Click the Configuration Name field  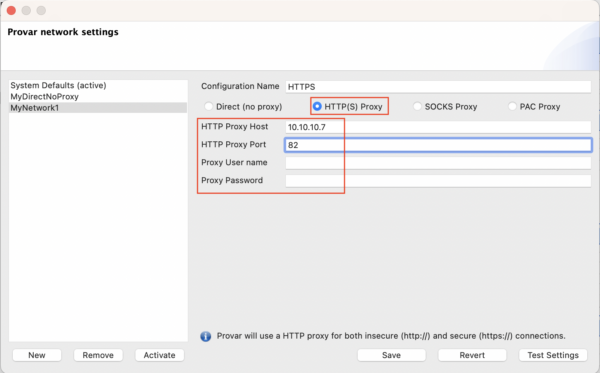tap(438, 87)
